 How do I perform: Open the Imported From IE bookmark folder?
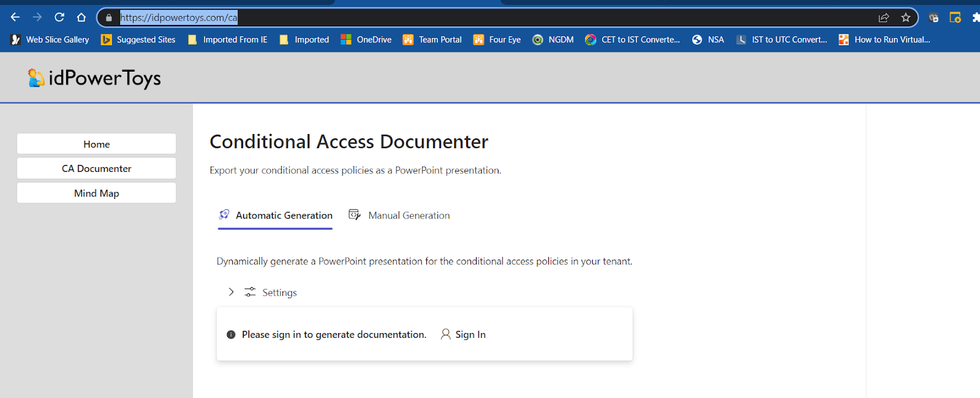pos(228,40)
